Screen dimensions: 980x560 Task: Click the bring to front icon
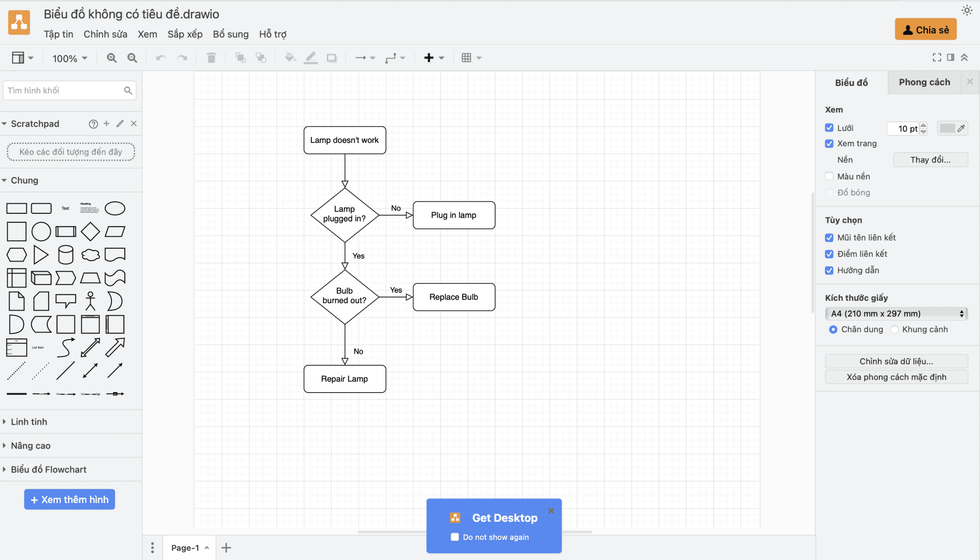pos(240,58)
